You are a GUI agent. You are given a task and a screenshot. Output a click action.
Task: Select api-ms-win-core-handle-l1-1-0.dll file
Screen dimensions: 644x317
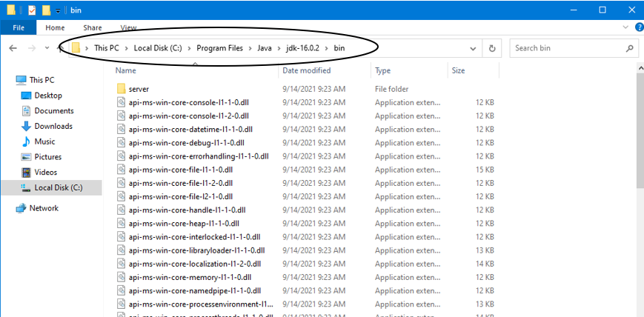(x=187, y=210)
